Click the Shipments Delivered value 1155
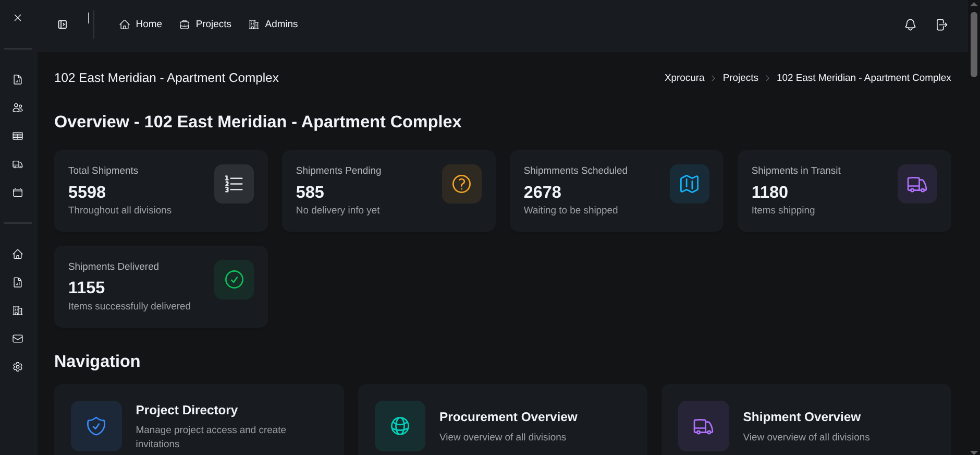The width and height of the screenshot is (980, 455). 87,288
